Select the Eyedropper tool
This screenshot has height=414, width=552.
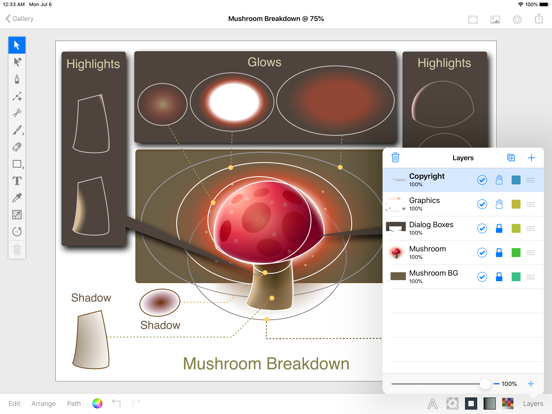click(17, 198)
